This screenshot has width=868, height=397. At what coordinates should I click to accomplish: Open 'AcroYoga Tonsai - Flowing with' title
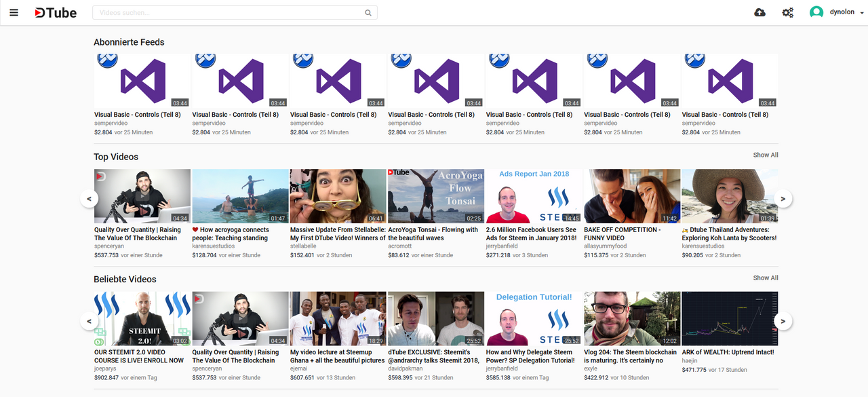[x=433, y=234]
